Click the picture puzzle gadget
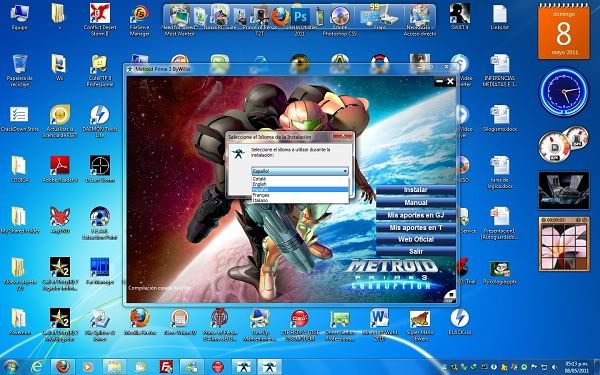The height and width of the screenshot is (375, 600). (564, 244)
